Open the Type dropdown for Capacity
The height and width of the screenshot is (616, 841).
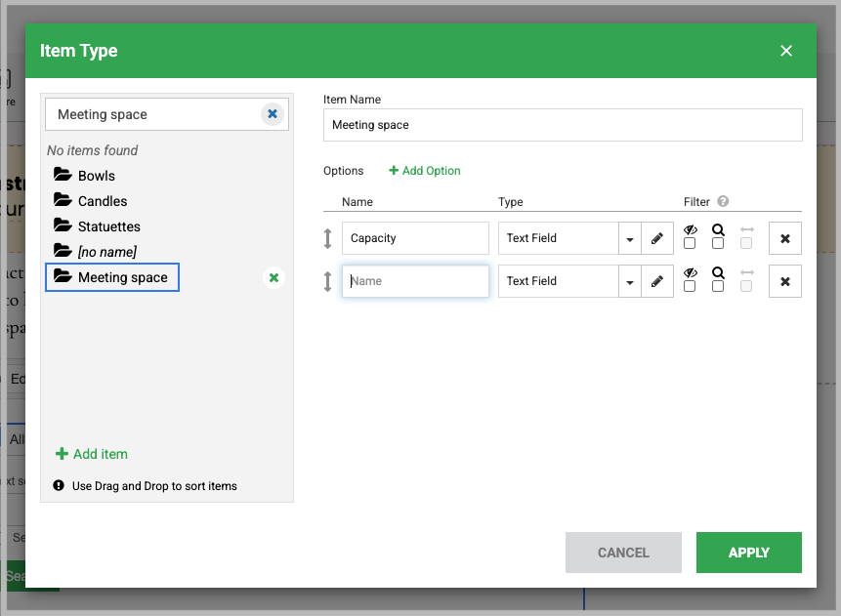click(x=629, y=238)
